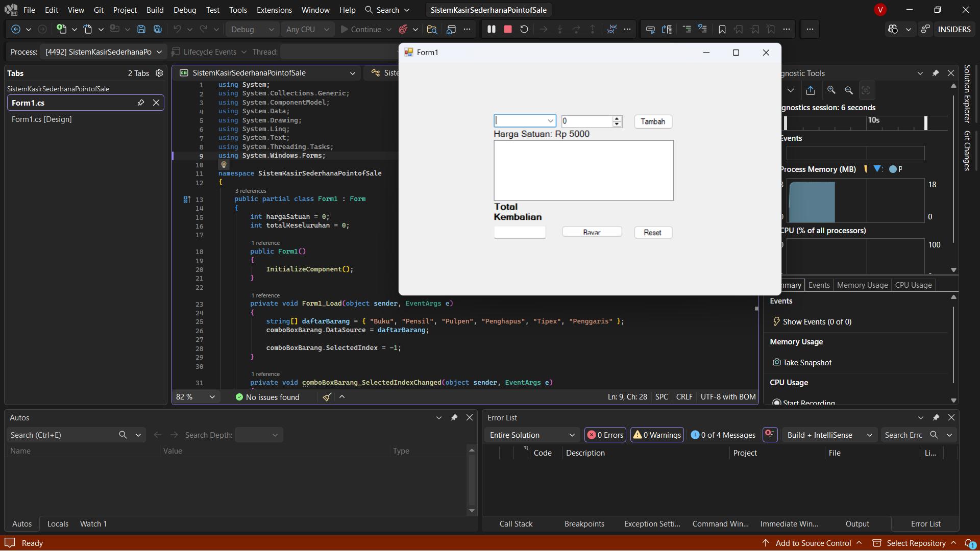Click the Error List filter icon button
This screenshot has height=551, width=980.
(x=770, y=435)
